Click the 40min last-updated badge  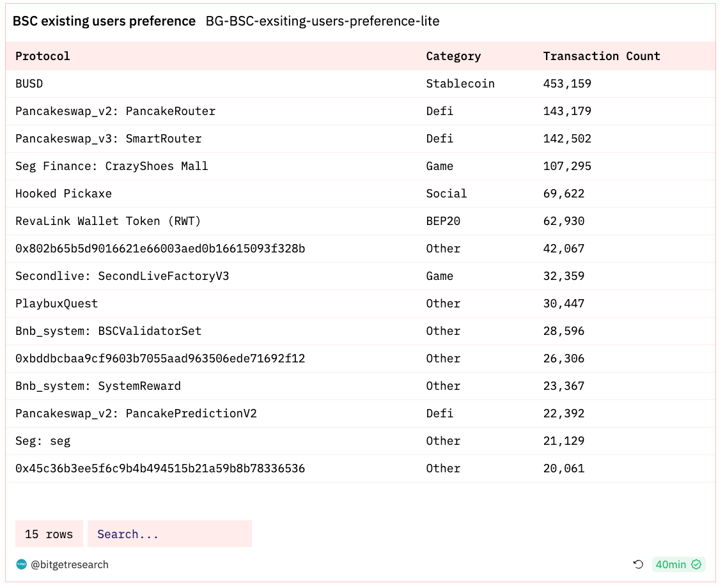(x=671, y=564)
